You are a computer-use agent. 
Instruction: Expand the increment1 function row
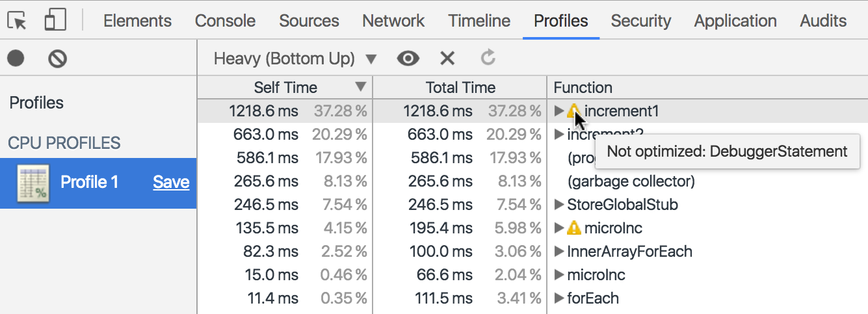coord(559,111)
